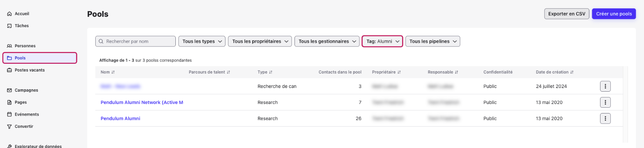This screenshot has height=148, width=644.
Task: Open Tous les gestionnaires filter
Action: pyautogui.click(x=327, y=42)
